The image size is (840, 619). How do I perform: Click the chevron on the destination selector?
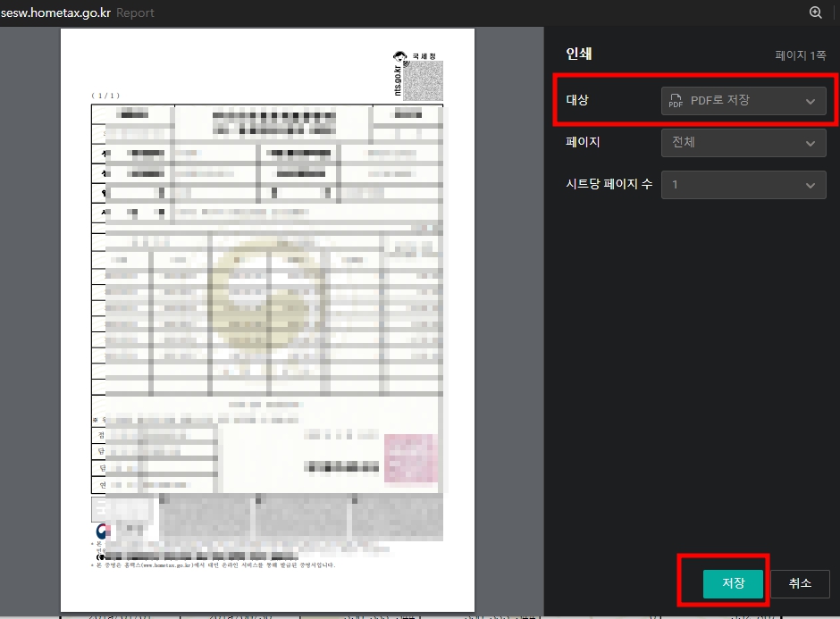coord(810,101)
